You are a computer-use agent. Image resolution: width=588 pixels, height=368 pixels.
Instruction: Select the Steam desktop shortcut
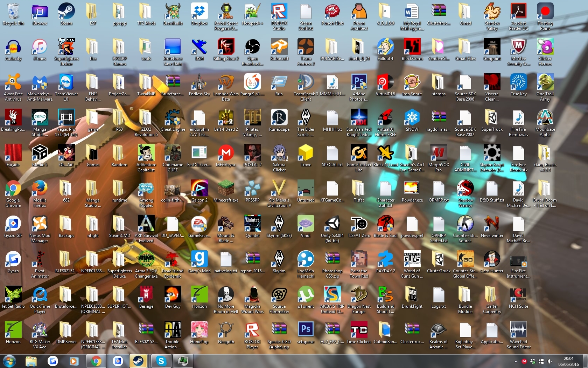(66, 14)
